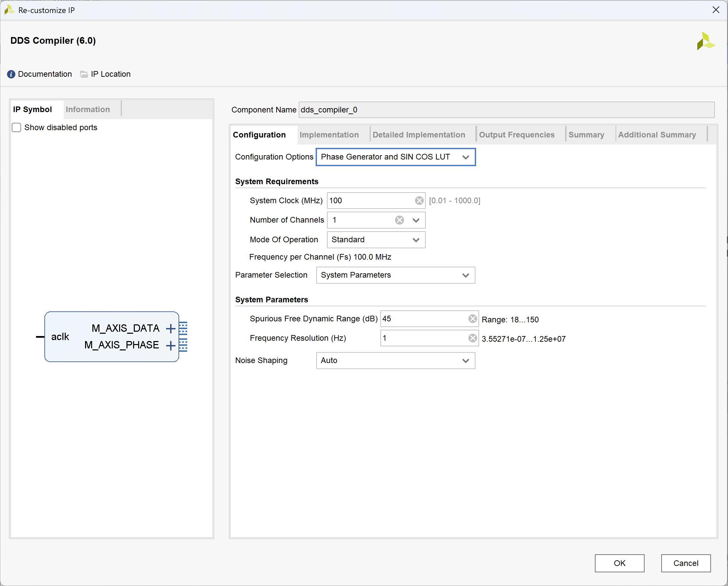The image size is (728, 586).
Task: Open the Summary tab
Action: (586, 135)
